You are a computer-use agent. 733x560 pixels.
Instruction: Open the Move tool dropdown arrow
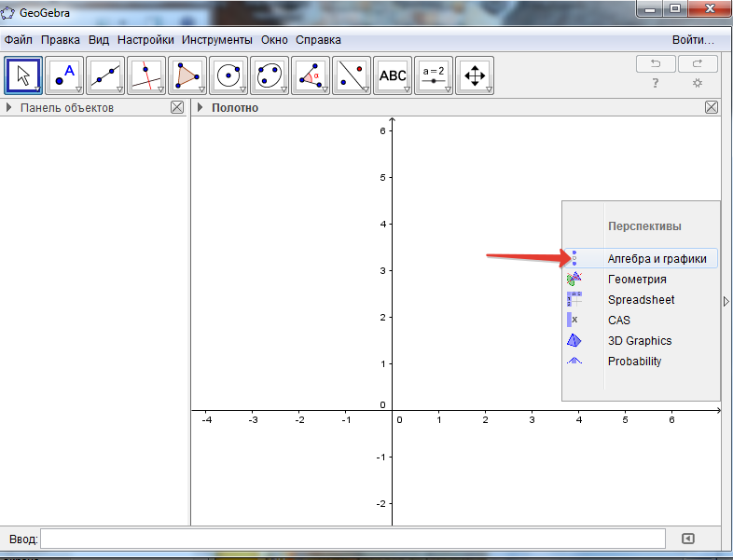click(x=37, y=89)
